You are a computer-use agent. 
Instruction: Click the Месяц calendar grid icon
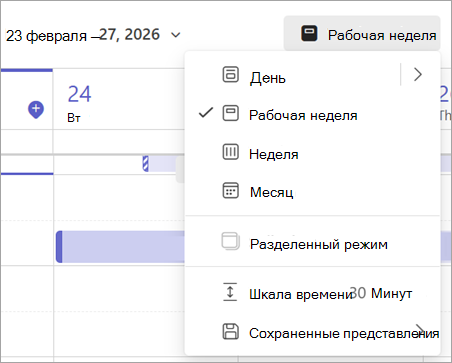(x=231, y=190)
